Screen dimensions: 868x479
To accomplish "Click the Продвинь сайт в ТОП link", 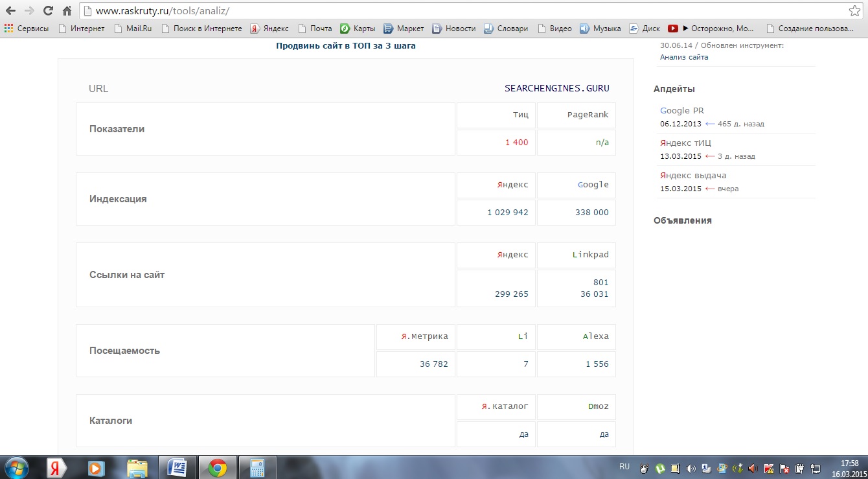I will [346, 46].
